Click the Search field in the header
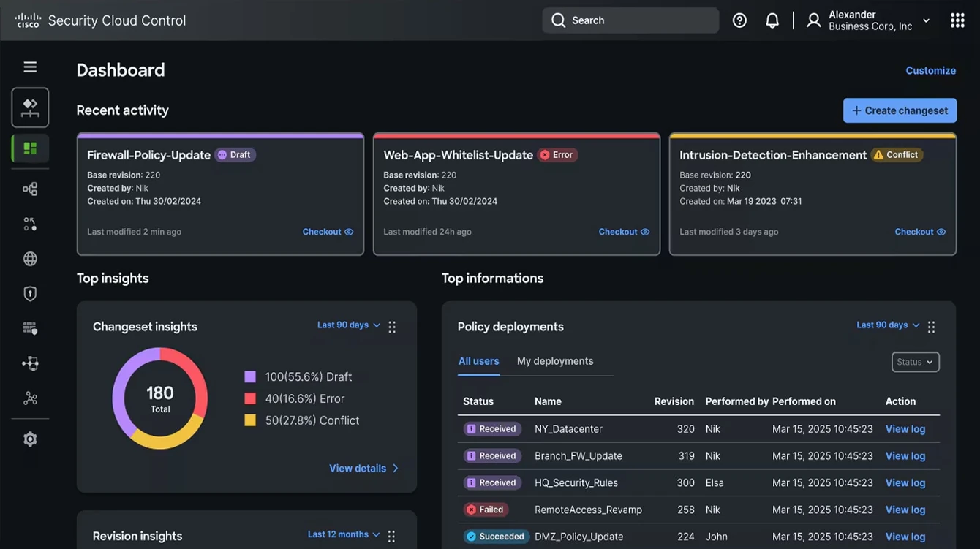The image size is (980, 549). 630,20
